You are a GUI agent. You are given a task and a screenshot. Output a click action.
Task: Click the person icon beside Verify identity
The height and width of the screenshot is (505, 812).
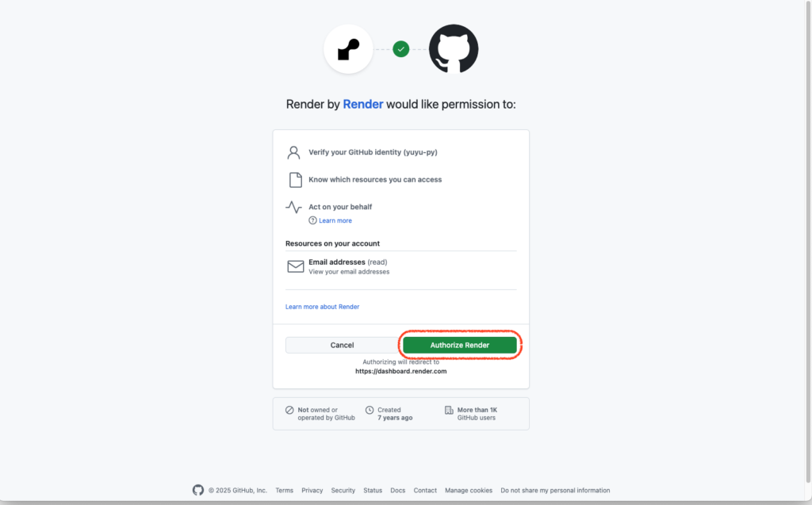coord(293,152)
